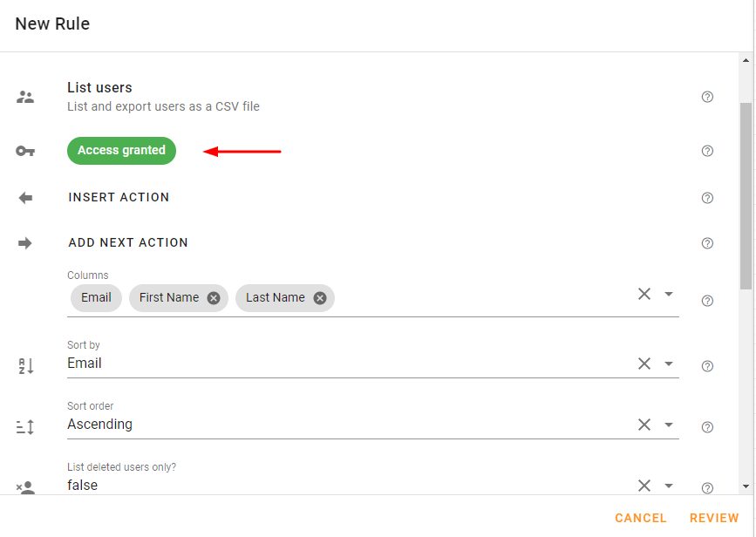The width and height of the screenshot is (756, 537).
Task: Click the REVIEW button
Action: pyautogui.click(x=714, y=518)
